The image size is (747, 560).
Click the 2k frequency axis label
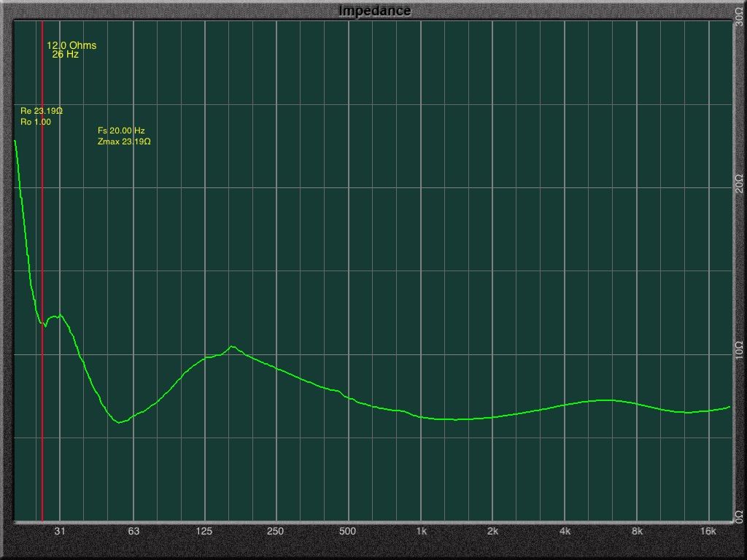(x=492, y=531)
